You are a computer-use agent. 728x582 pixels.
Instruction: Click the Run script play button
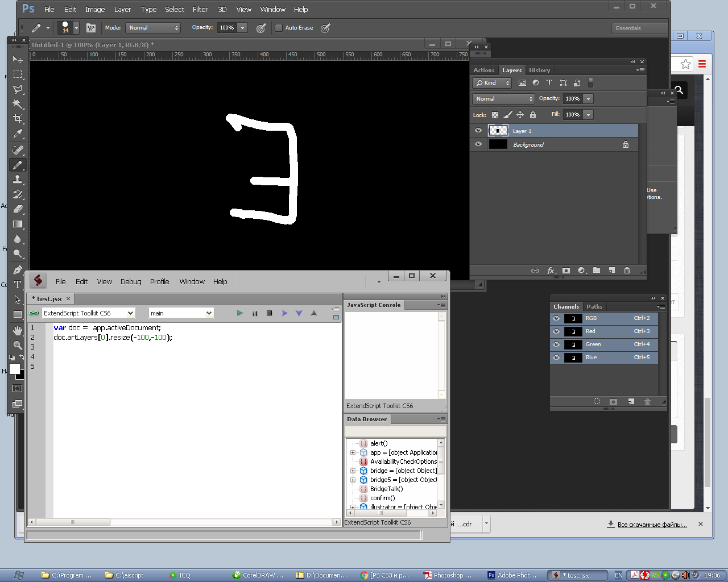[x=239, y=313]
